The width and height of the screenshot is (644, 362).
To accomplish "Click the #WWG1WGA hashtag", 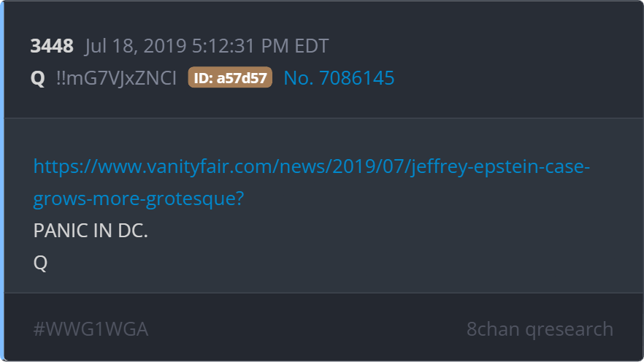I will point(91,329).
